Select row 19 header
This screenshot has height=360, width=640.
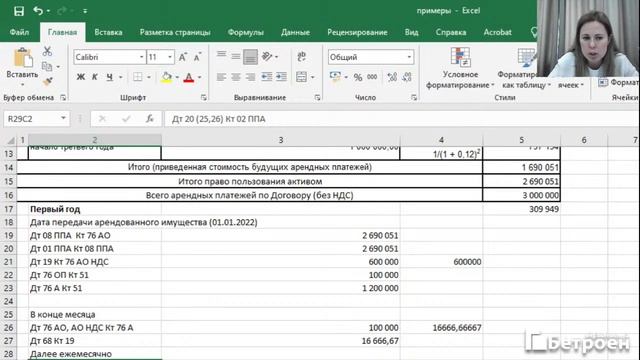click(9, 236)
